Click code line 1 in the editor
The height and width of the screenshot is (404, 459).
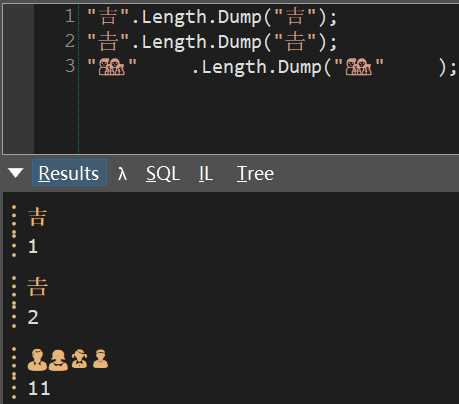coord(212,17)
